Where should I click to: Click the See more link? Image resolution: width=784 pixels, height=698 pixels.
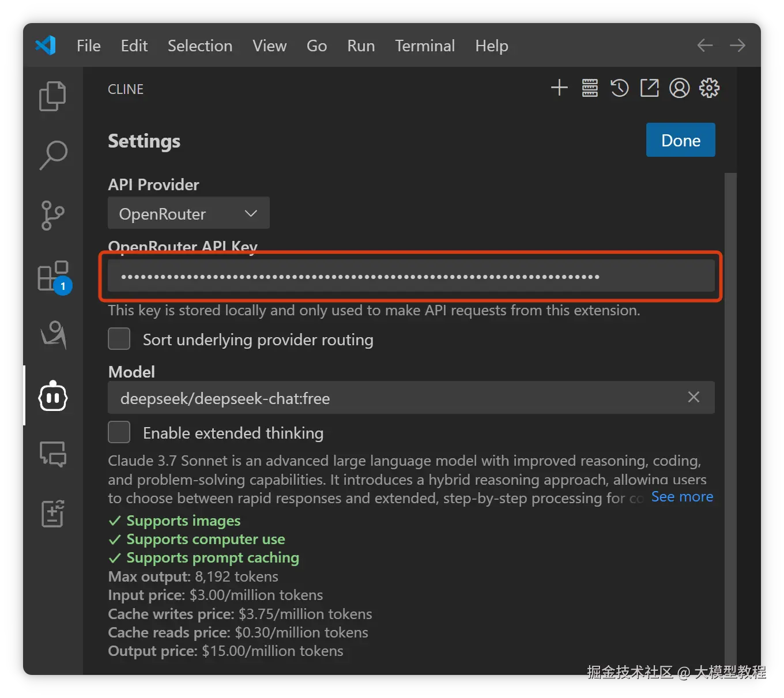pyautogui.click(x=682, y=497)
